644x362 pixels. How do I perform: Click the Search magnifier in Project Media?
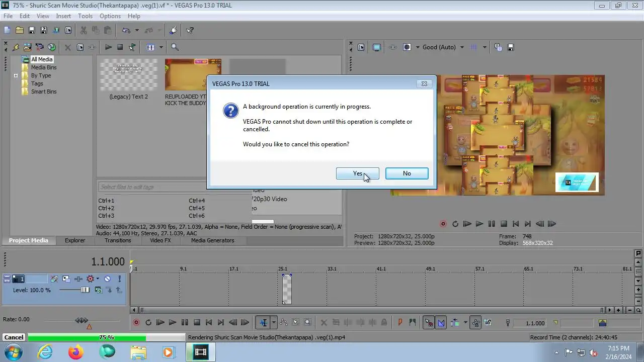tap(175, 47)
